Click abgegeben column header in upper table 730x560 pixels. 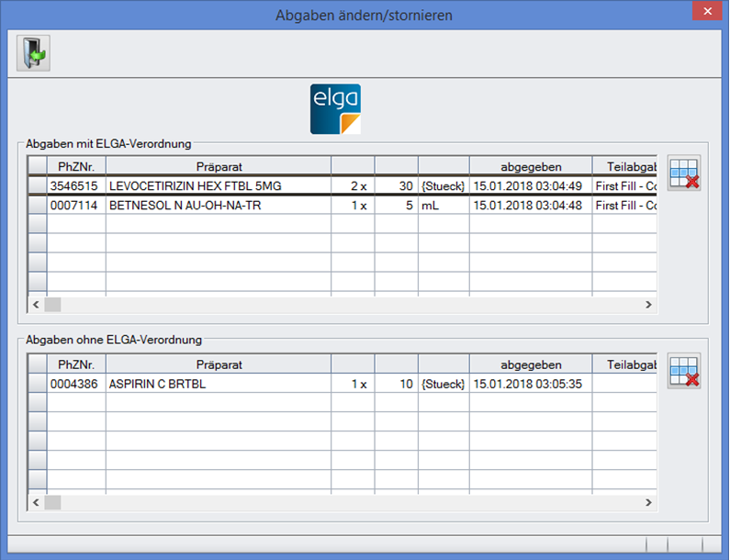[531, 166]
